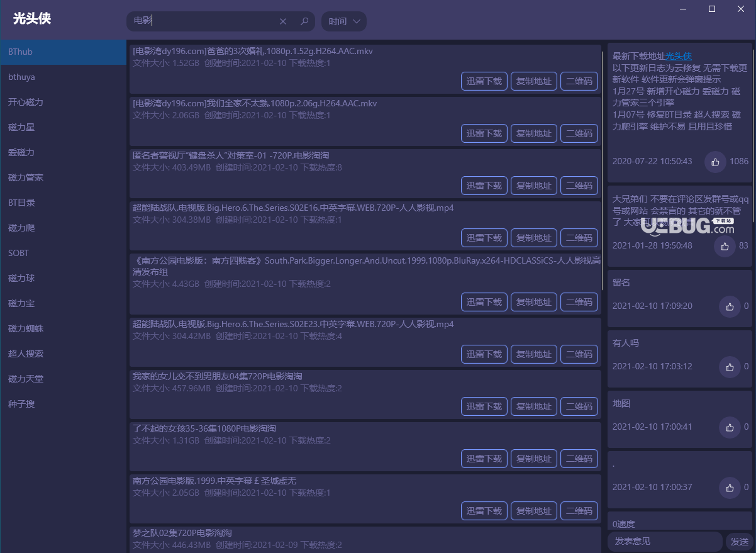Screen dimensions: 756x553
Task: Show 二维码 for S02E16 超能陆战队
Action: click(579, 238)
